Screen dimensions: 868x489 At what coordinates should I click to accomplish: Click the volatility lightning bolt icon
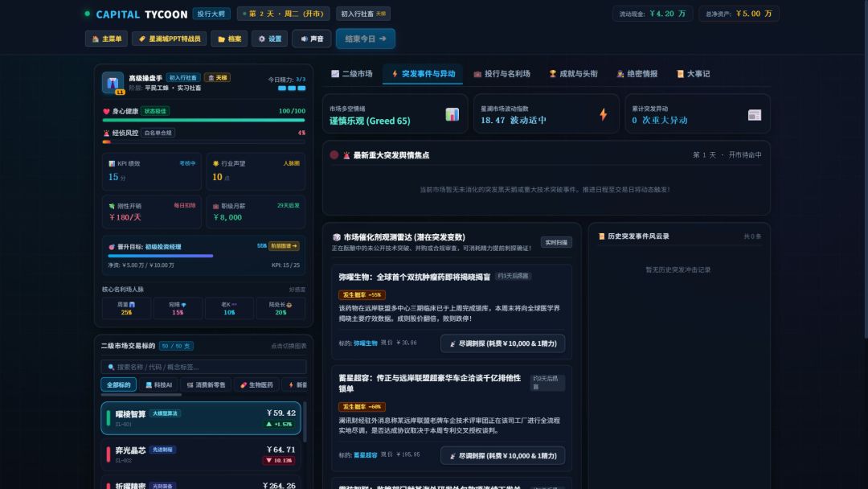[x=603, y=114]
